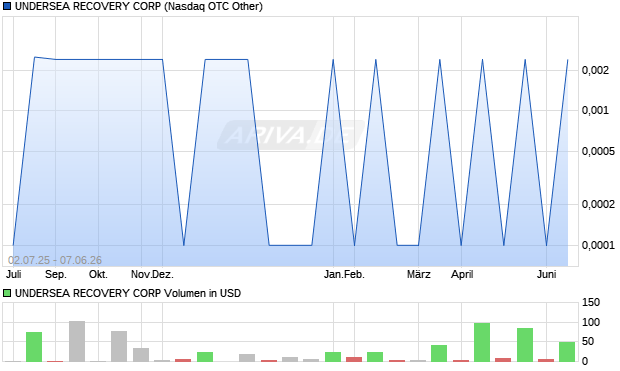Image resolution: width=620 pixels, height=371 pixels.
Task: Click the 0,002 price axis label
Action: tap(595, 70)
